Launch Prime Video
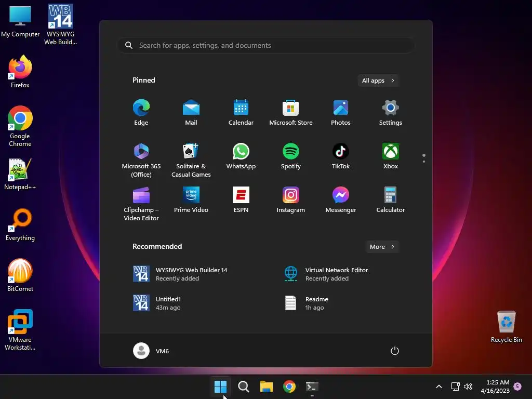Screen dimensions: 532x399 (191, 200)
